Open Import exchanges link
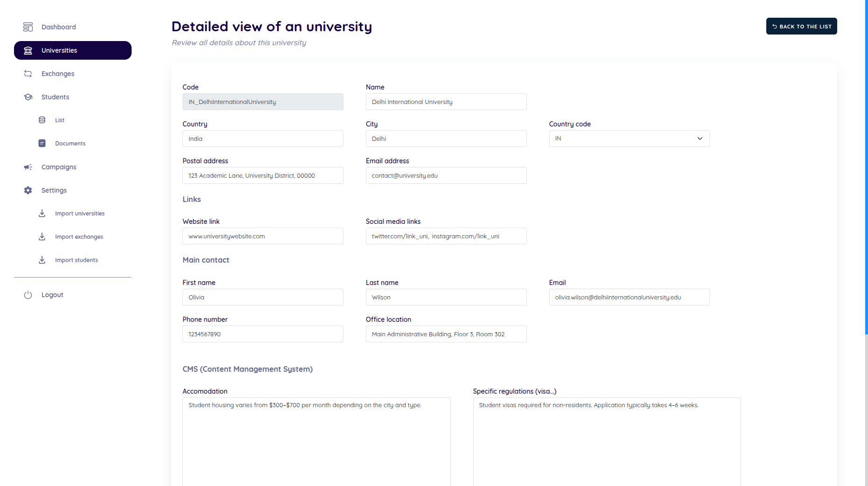Image resolution: width=868 pixels, height=486 pixels. [x=79, y=236]
